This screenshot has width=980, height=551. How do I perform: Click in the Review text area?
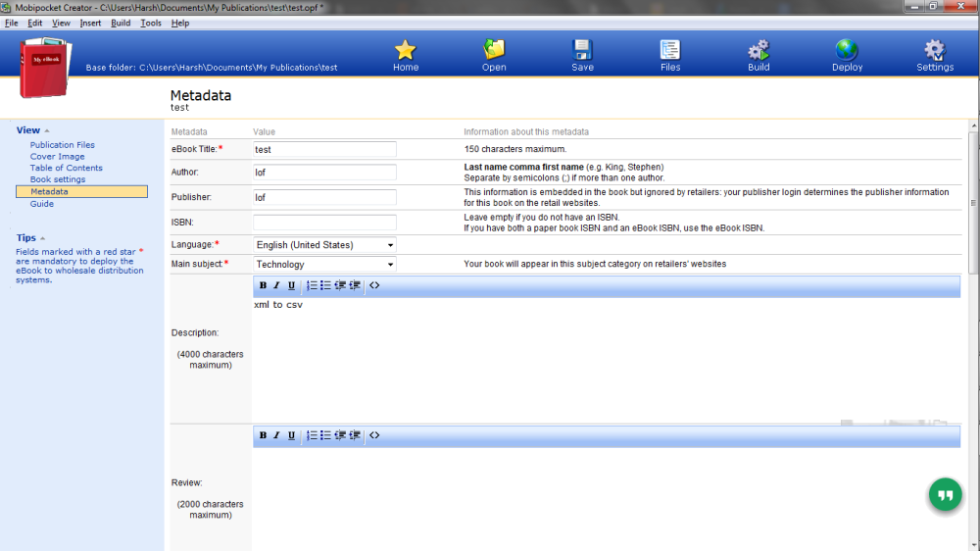607,499
